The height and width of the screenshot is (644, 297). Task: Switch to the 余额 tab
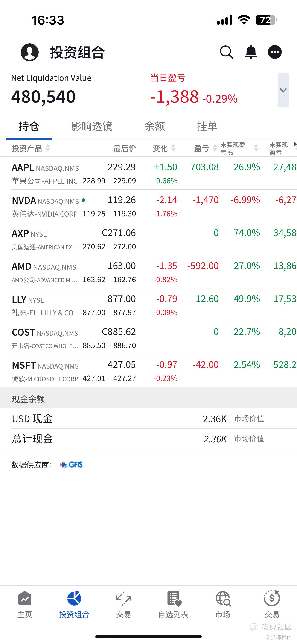pos(155,126)
